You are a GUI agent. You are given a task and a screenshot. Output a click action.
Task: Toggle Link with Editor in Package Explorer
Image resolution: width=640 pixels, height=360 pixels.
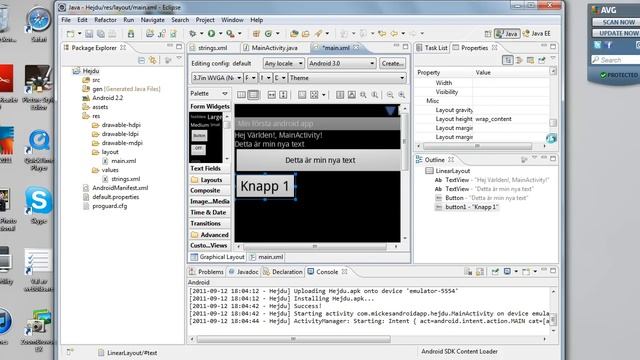click(153, 60)
